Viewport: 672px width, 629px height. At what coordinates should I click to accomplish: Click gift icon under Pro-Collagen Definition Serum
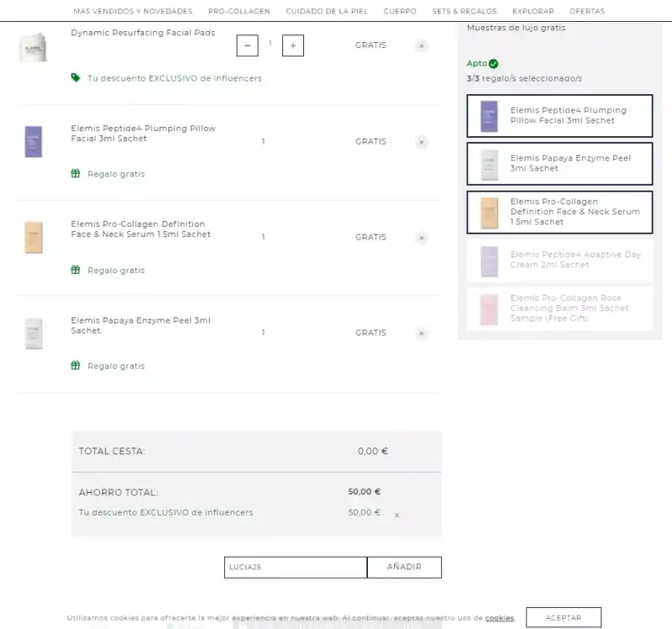coord(76,270)
